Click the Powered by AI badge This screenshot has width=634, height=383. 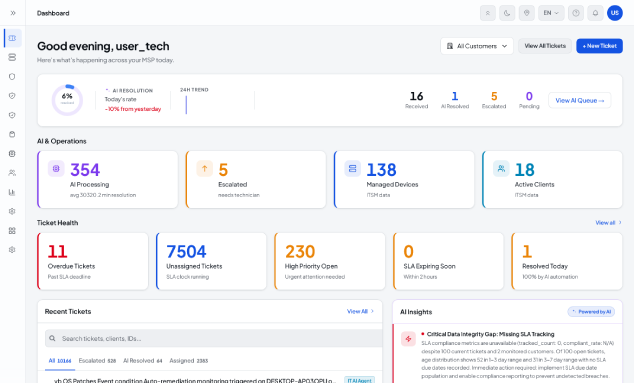tap(591, 312)
